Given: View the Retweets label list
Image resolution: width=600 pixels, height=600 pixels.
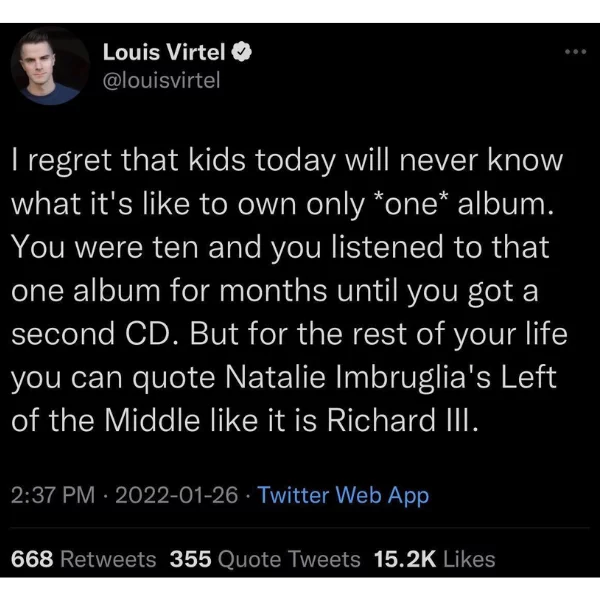Looking at the screenshot, I should click(108, 559).
